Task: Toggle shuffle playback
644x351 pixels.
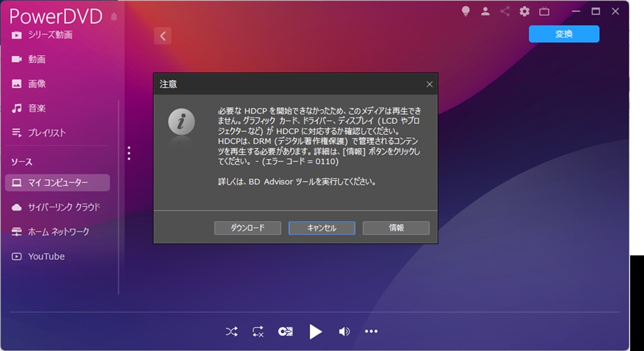Action: (231, 331)
